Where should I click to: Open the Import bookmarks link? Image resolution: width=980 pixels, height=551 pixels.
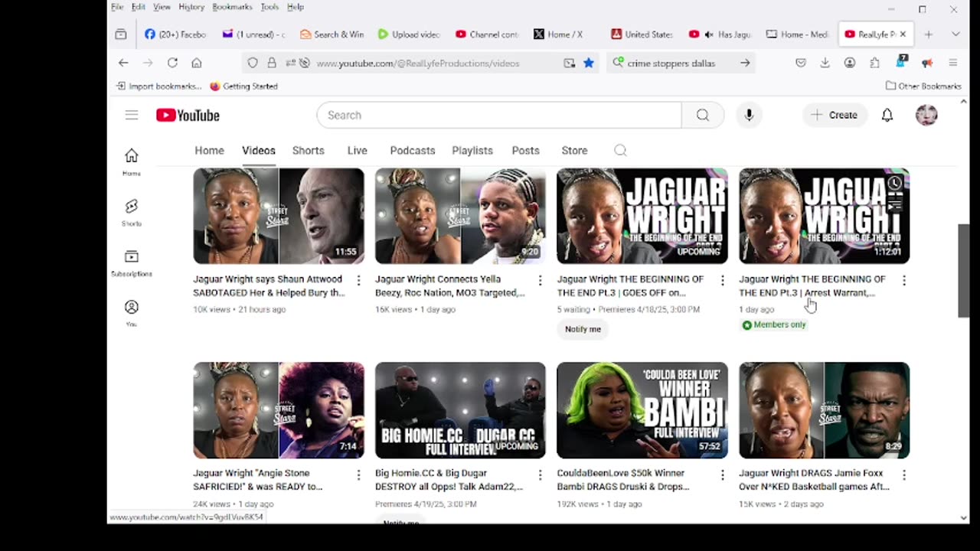pos(159,86)
